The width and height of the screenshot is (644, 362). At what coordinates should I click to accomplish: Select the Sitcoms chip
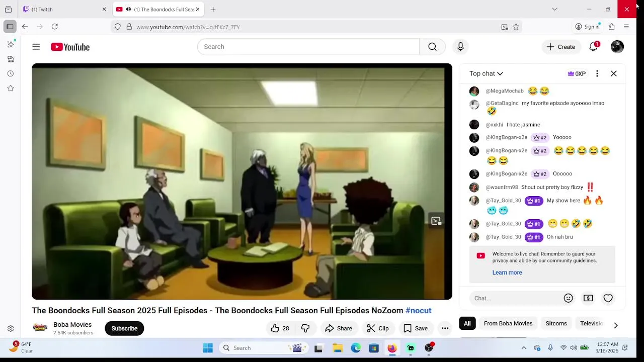(556, 323)
